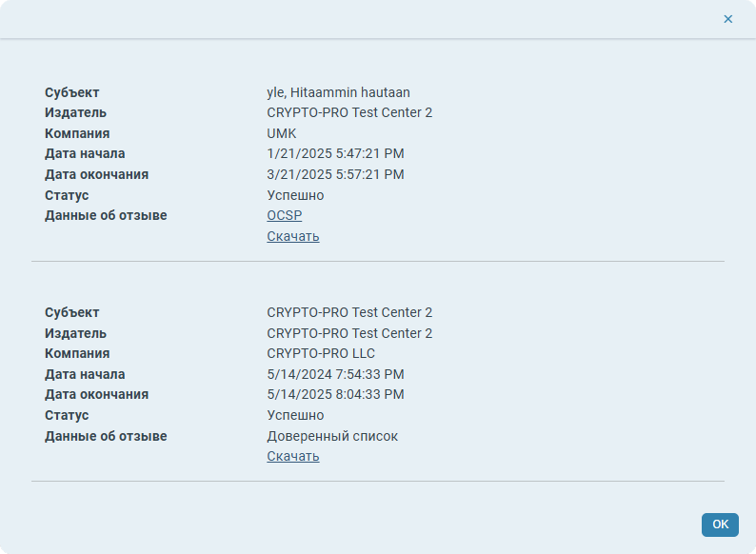Image resolution: width=756 pixels, height=554 pixels.
Task: Click end date 3/21/2025 5:57:21 PM
Action: tap(335, 174)
